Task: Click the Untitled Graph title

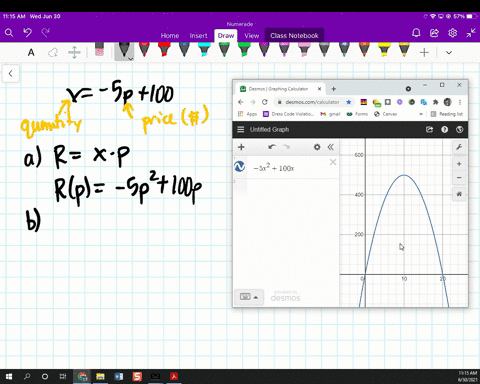Action: pos(269,129)
